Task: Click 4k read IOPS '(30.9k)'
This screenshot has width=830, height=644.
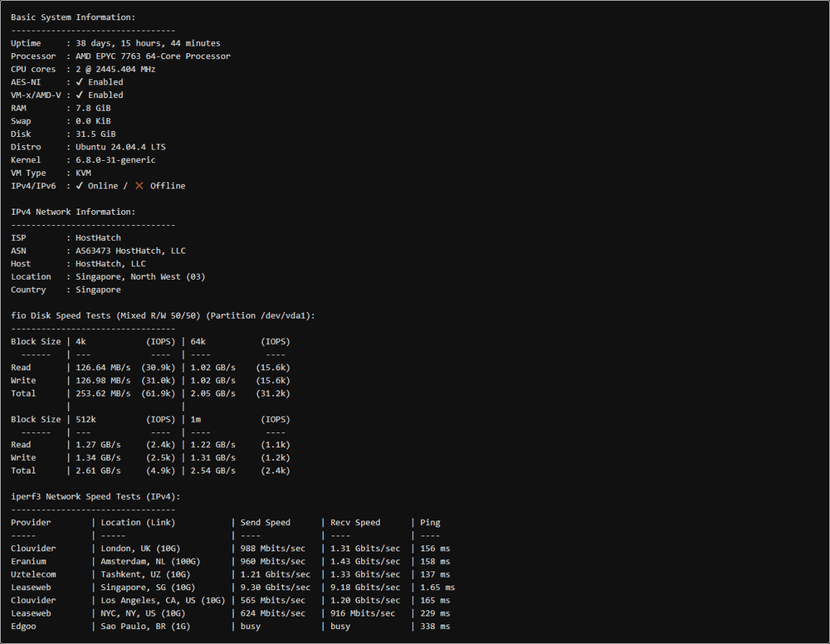Action: pos(159,368)
